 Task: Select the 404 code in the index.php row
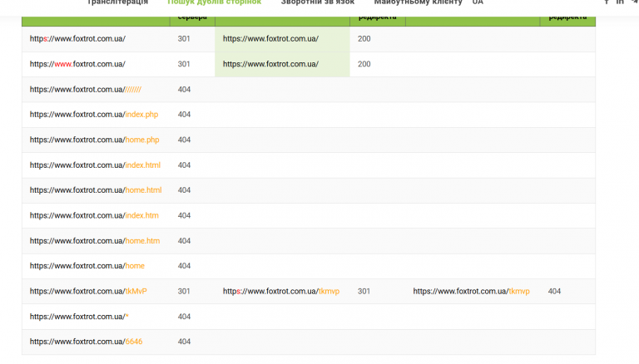point(184,115)
